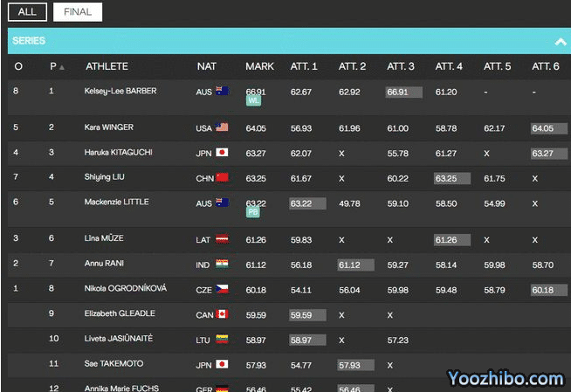Click the Latvia flag icon

pyautogui.click(x=222, y=239)
